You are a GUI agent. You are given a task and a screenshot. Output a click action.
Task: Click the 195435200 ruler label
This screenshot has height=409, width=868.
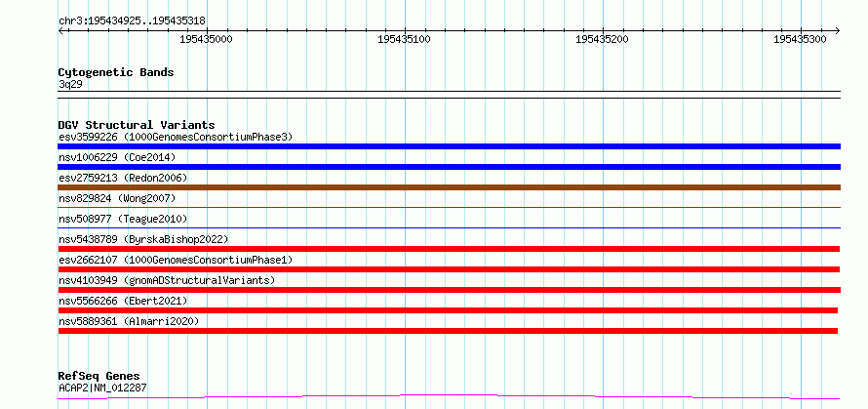pos(603,39)
